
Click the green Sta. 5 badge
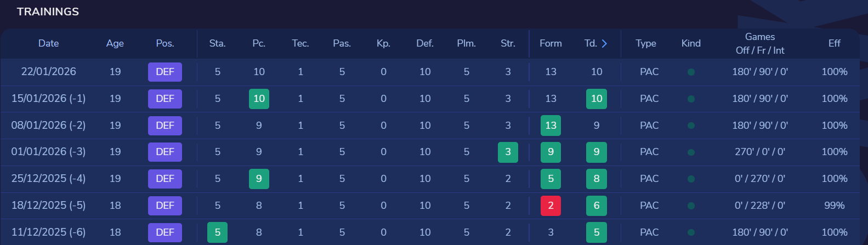(217, 232)
